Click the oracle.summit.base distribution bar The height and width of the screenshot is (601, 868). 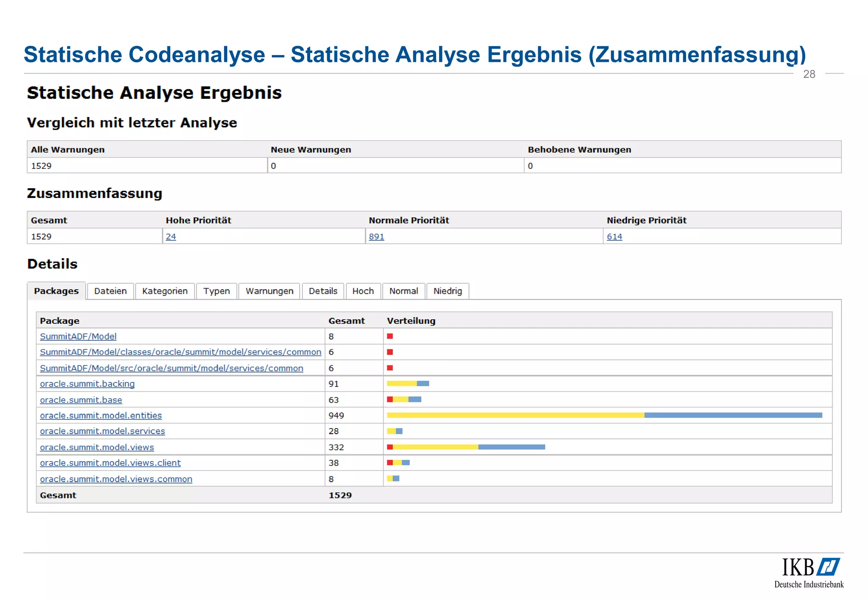click(404, 399)
